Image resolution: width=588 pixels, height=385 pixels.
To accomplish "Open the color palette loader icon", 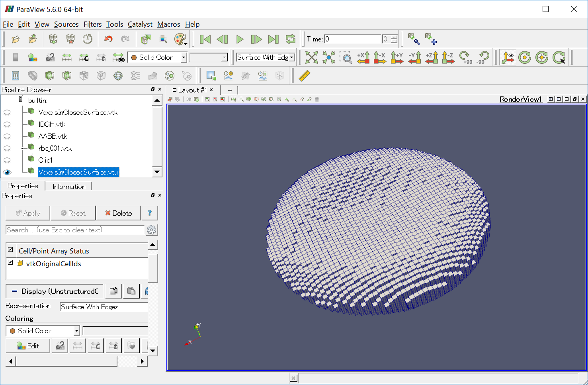I will point(180,39).
